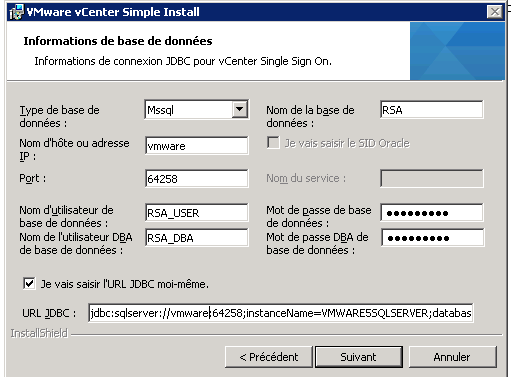Click the hostname field containing vmware
This screenshot has width=511, height=377.
pos(197,145)
